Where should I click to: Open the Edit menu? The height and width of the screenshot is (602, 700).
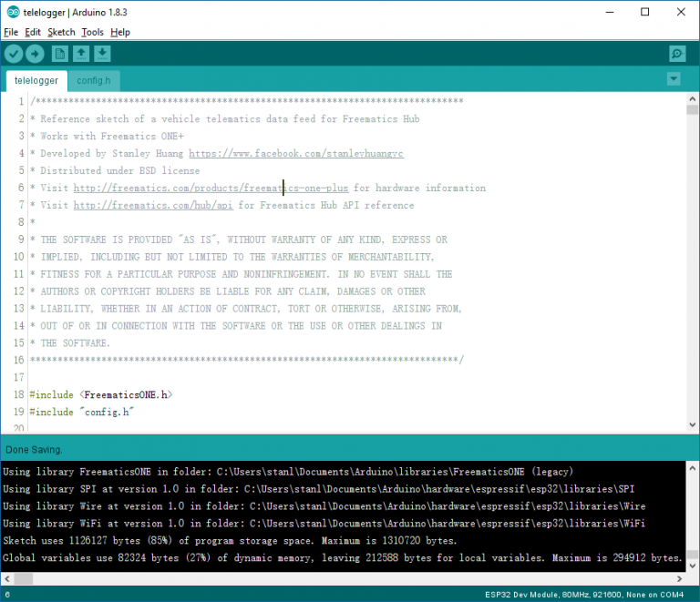point(33,32)
